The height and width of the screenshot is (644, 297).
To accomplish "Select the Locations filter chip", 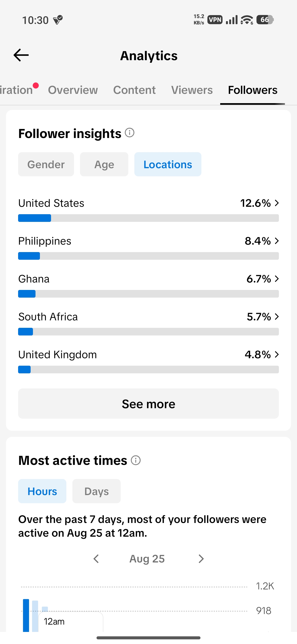I will click(x=168, y=164).
